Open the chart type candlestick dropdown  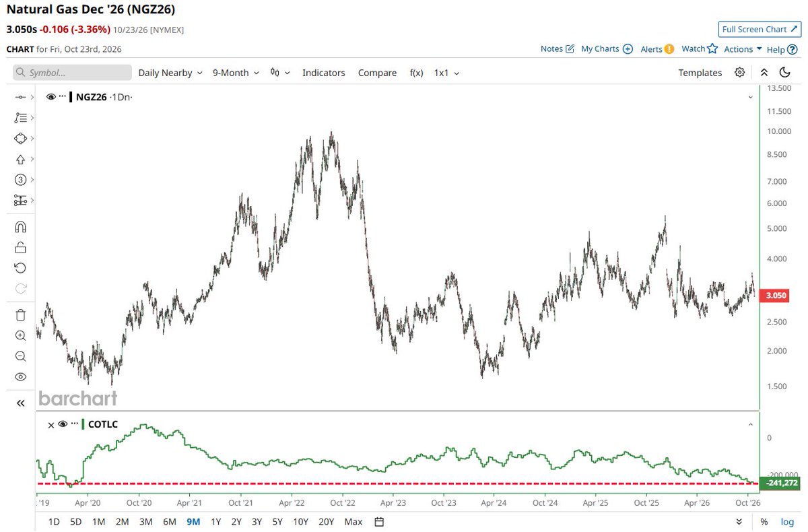coord(280,73)
